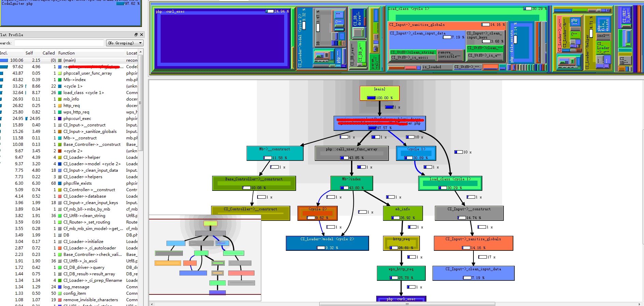Click the call graph horizontal scrollbar

[x=407, y=304]
